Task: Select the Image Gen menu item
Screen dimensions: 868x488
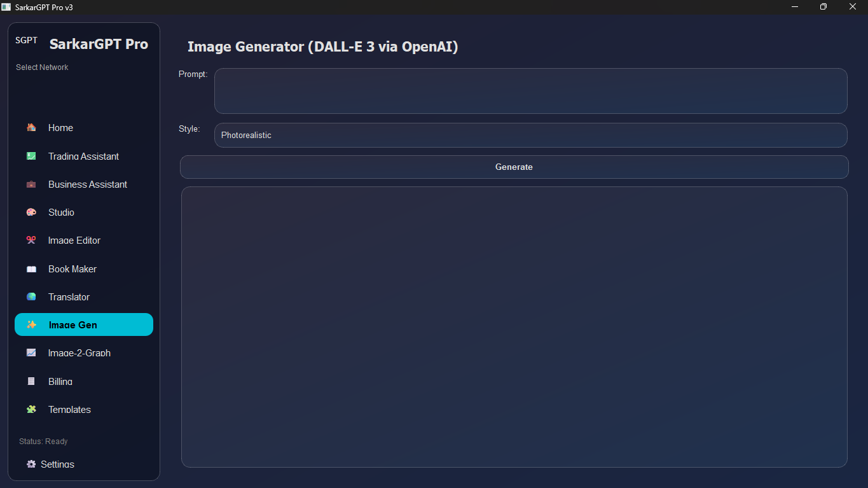Action: [84, 324]
